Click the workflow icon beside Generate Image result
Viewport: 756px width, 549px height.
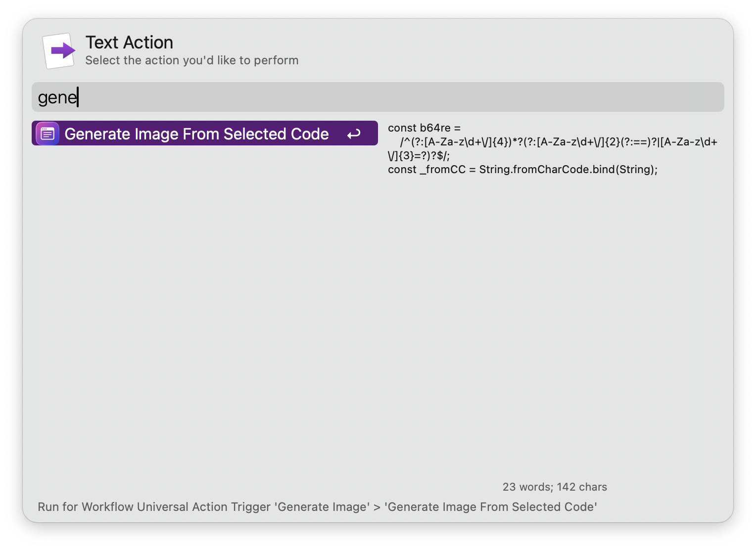(x=47, y=134)
